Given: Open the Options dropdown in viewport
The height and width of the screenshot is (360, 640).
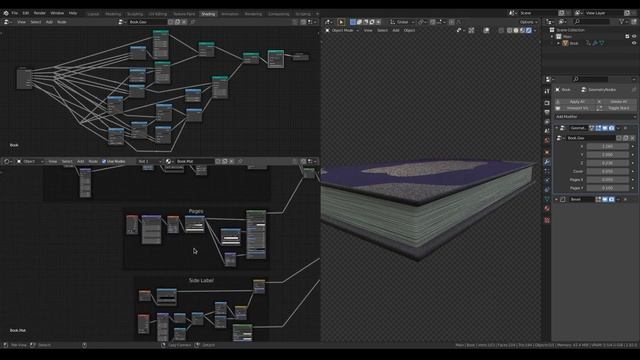Looking at the screenshot, I should click(528, 22).
